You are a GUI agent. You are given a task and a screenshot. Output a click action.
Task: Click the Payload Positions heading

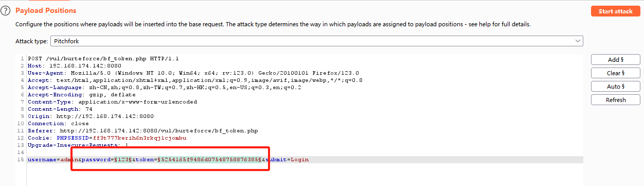tap(46, 10)
